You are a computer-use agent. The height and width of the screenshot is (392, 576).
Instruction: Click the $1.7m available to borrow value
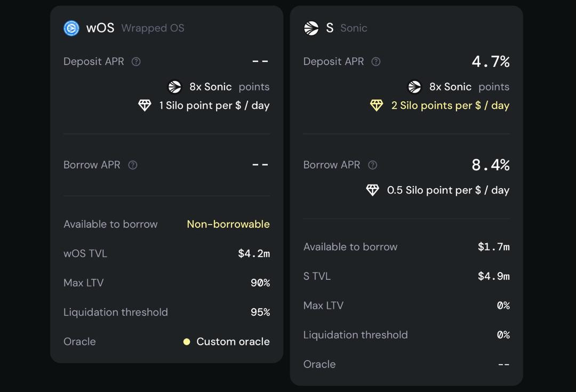[x=494, y=247]
